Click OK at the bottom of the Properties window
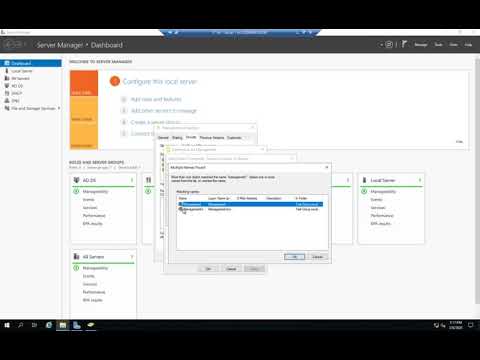This screenshot has height=360, width=480. click(209, 269)
